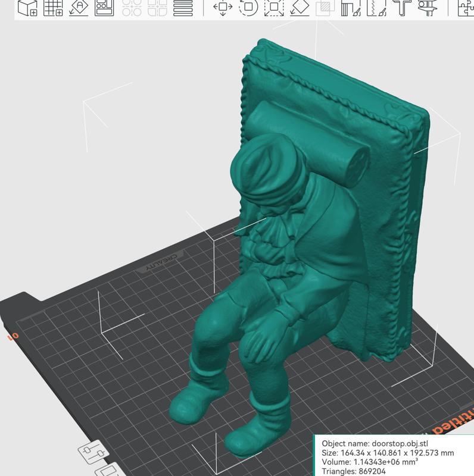Open the Support painting tool
This screenshot has height=476, width=474.
click(351, 8)
